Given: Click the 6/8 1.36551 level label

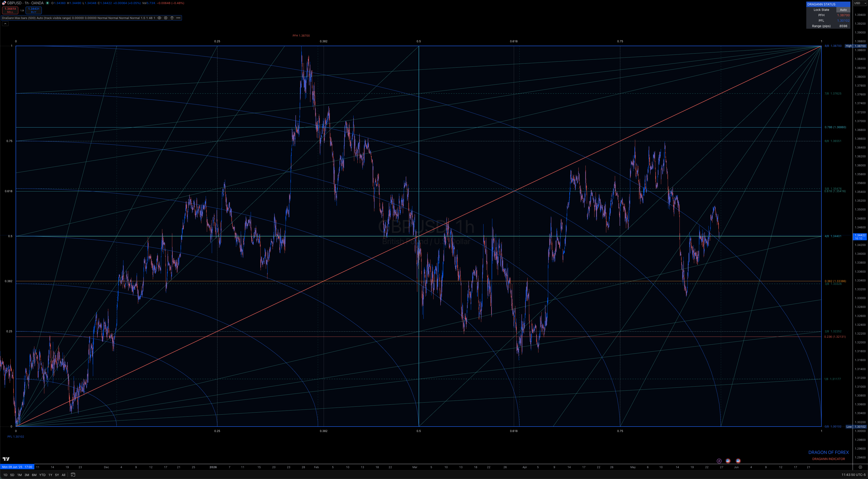Looking at the screenshot, I should coord(833,141).
